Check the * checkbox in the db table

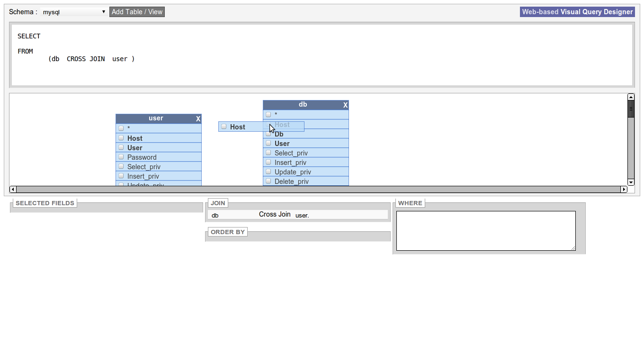point(268,114)
